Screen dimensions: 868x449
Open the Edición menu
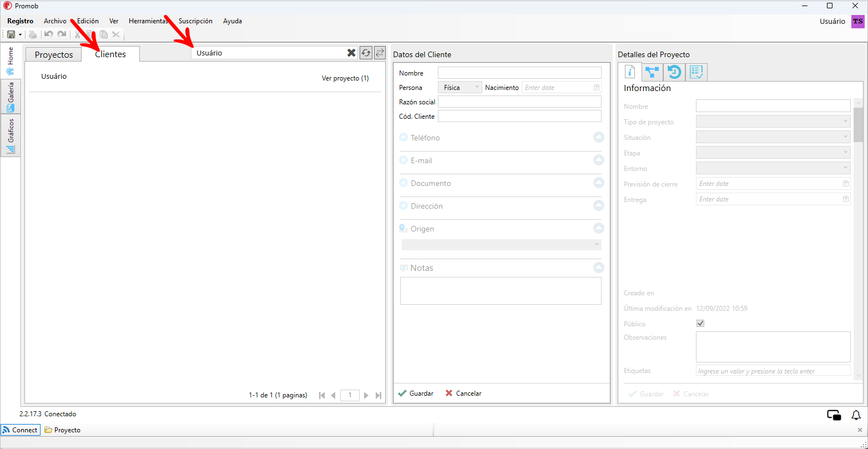tap(88, 21)
